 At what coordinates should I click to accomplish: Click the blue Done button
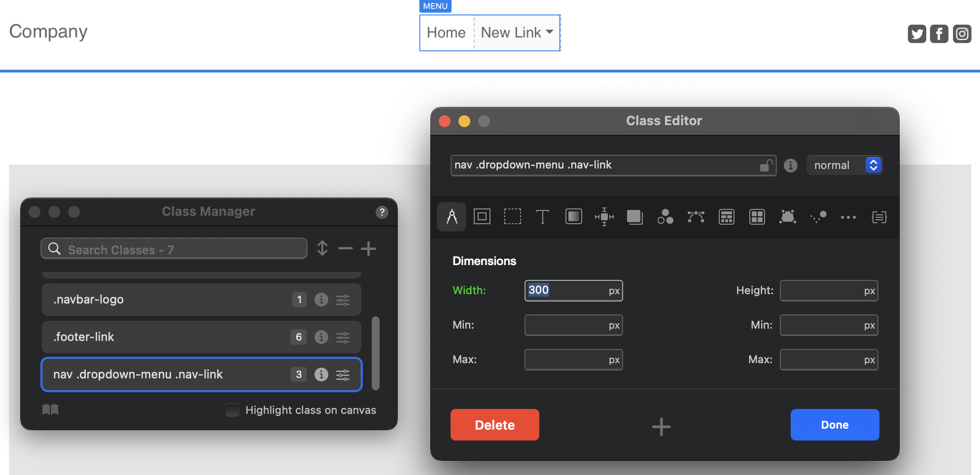pyautogui.click(x=835, y=425)
